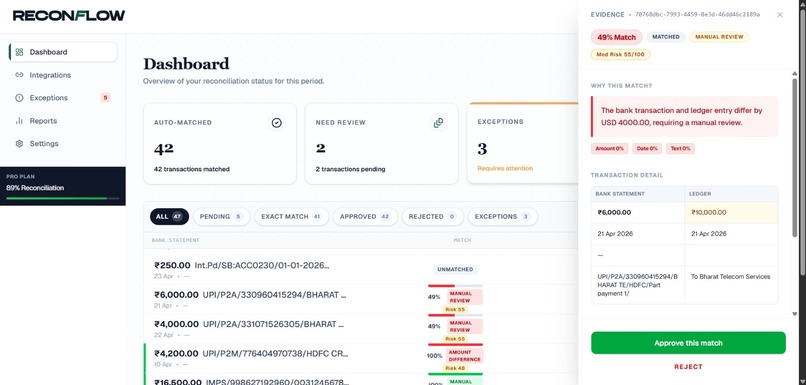Click the PRO PLAN label
Image resolution: width=806 pixels, height=385 pixels.
tap(21, 176)
